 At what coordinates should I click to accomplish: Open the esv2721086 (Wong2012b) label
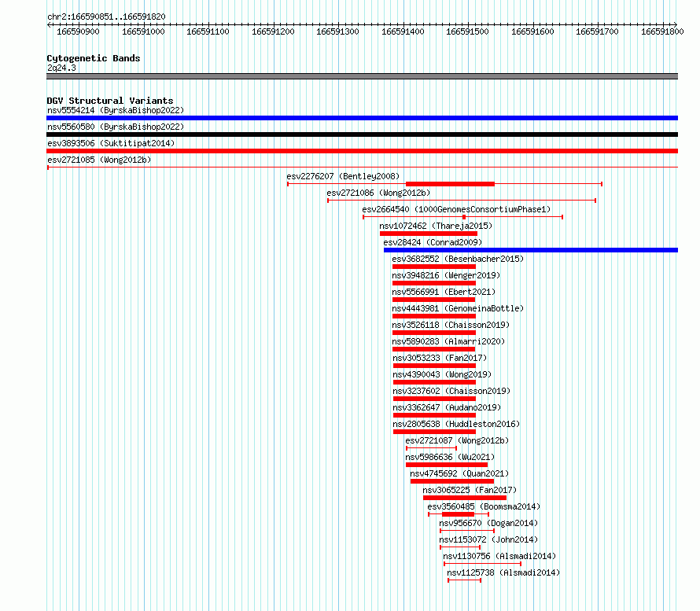coord(378,193)
